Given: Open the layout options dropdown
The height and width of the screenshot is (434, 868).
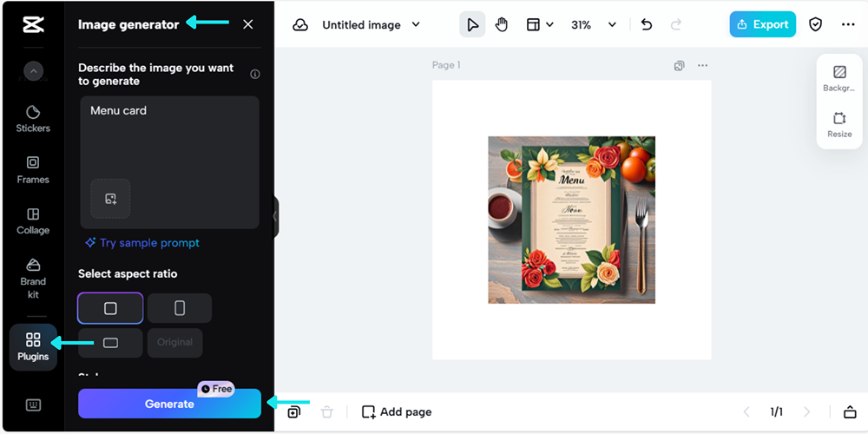Looking at the screenshot, I should pos(540,25).
